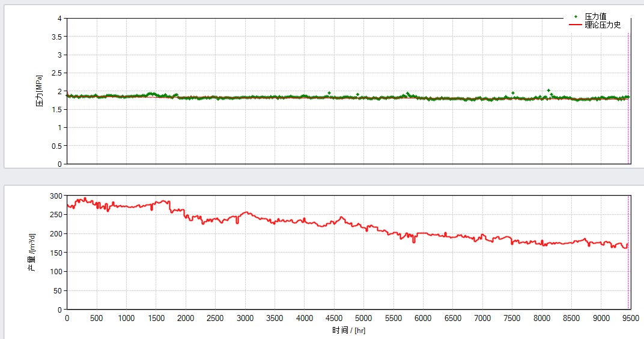Click the 压力[MPa] y-axis title
This screenshot has height=339, width=644.
point(38,91)
